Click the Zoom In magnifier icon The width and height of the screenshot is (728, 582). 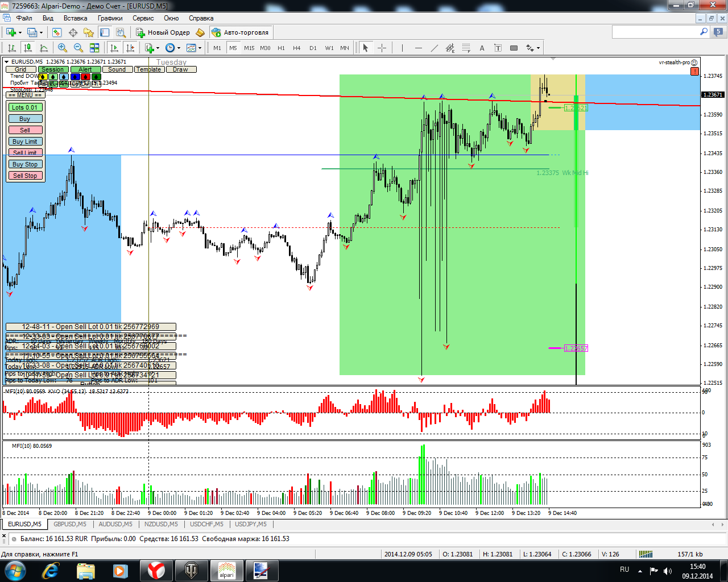(63, 48)
